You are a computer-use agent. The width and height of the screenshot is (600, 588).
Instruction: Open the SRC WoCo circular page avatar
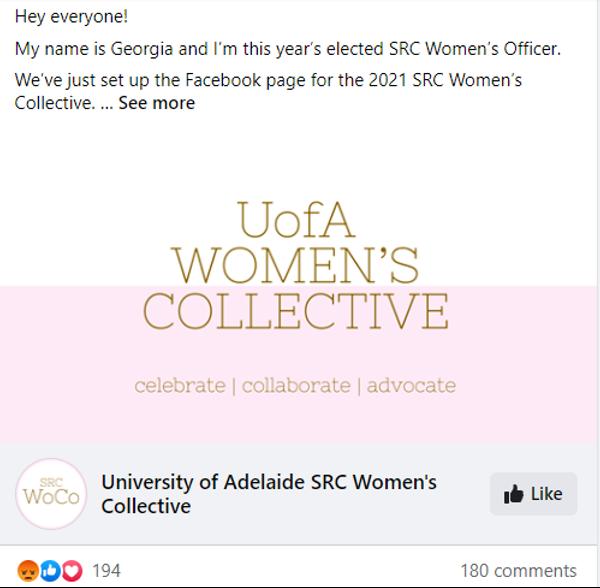click(x=51, y=494)
